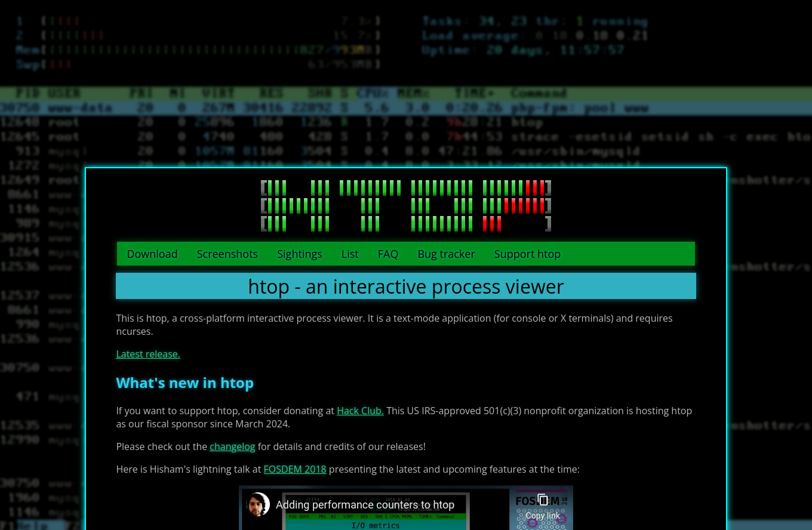Click the embedded talk video thumbnail

pyautogui.click(x=406, y=508)
